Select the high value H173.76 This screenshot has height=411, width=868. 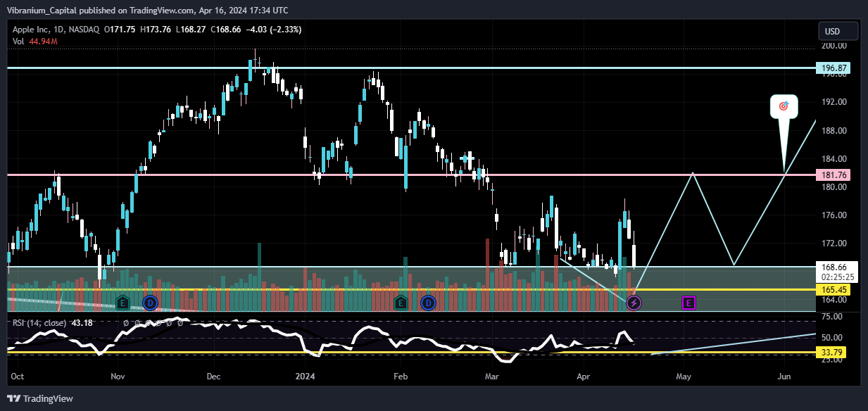coord(157,30)
